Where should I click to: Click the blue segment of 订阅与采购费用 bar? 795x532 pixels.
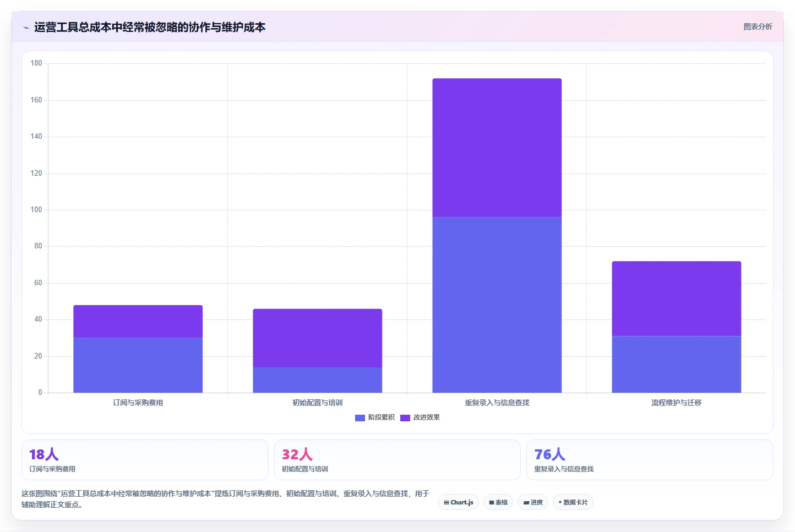point(138,365)
